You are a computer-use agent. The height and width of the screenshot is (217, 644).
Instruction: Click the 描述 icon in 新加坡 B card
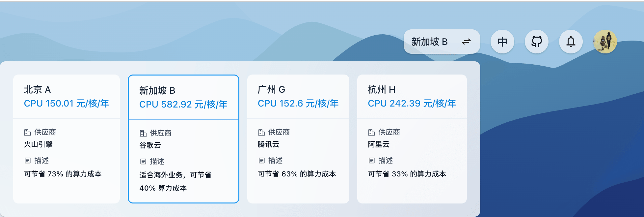143,162
